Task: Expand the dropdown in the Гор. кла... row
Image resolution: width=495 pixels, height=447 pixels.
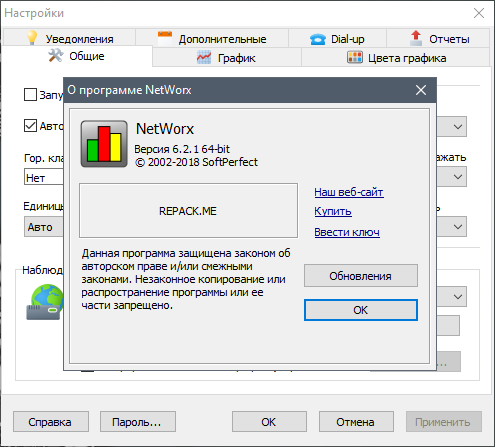Action: point(458,177)
